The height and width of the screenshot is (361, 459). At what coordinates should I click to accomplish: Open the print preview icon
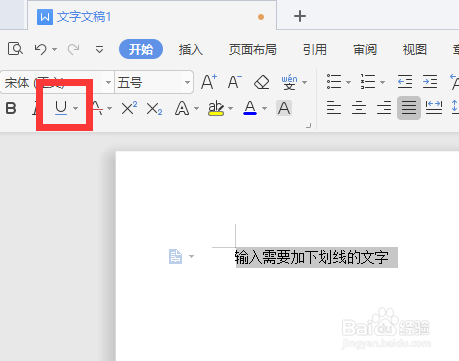pyautogui.click(x=15, y=49)
